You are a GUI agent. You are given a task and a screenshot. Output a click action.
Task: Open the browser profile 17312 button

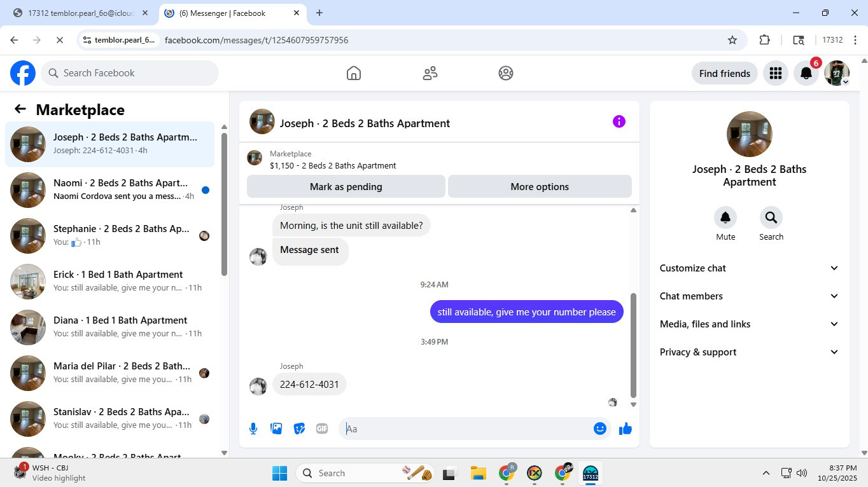tap(832, 40)
